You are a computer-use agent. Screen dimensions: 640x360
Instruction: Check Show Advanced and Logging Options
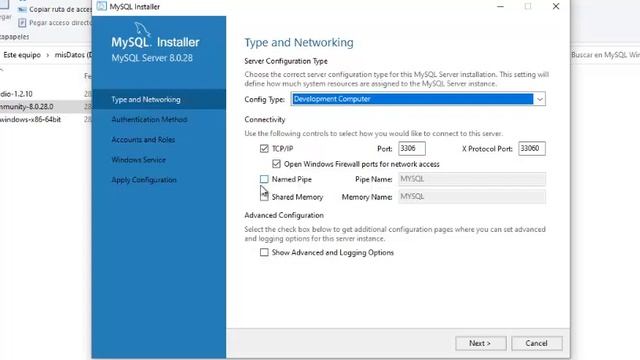(x=264, y=253)
